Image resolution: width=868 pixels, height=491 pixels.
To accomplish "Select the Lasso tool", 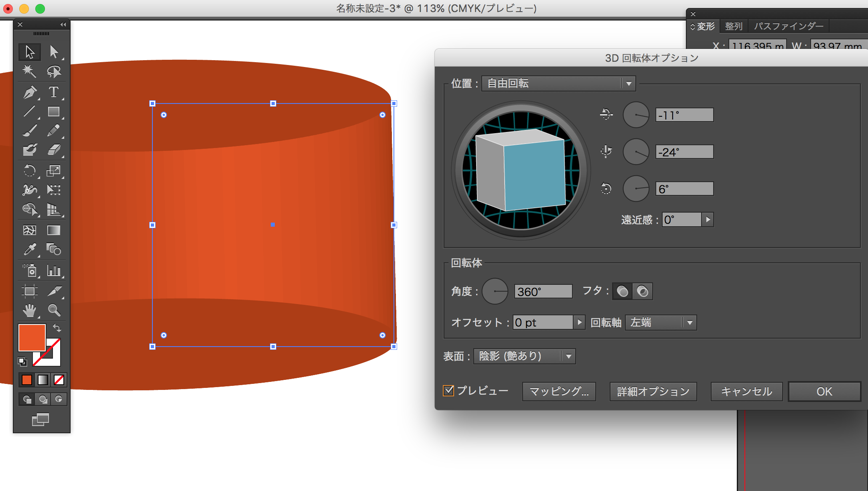I will [x=54, y=71].
